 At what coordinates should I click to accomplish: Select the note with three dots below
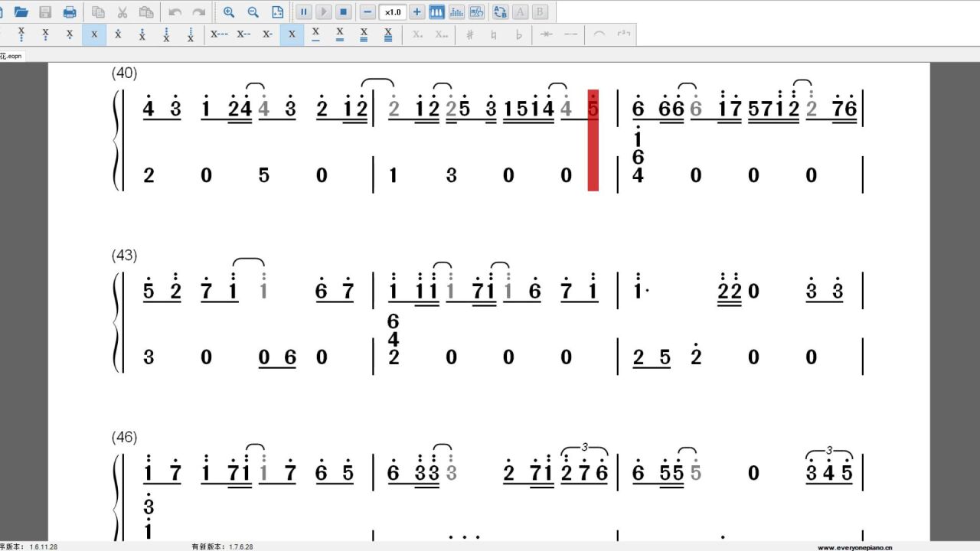[x=21, y=34]
